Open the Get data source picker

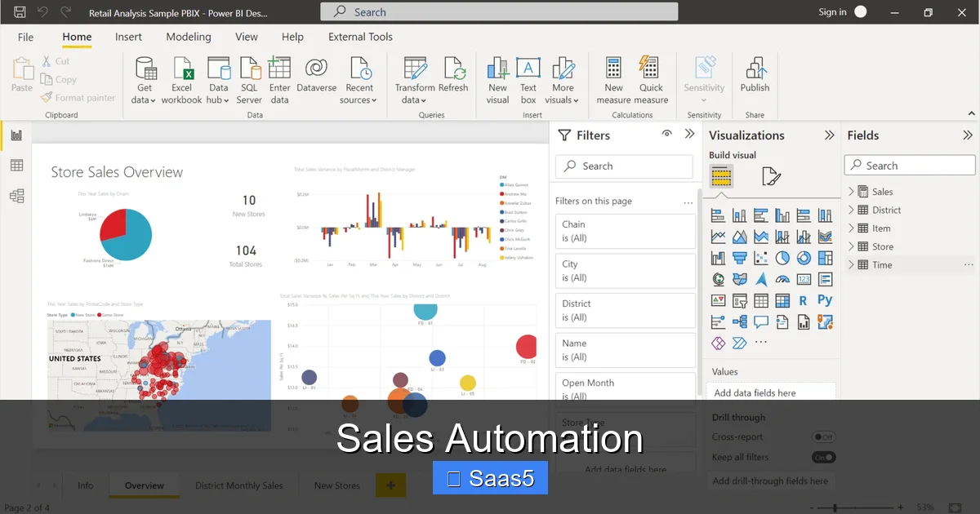click(x=145, y=81)
